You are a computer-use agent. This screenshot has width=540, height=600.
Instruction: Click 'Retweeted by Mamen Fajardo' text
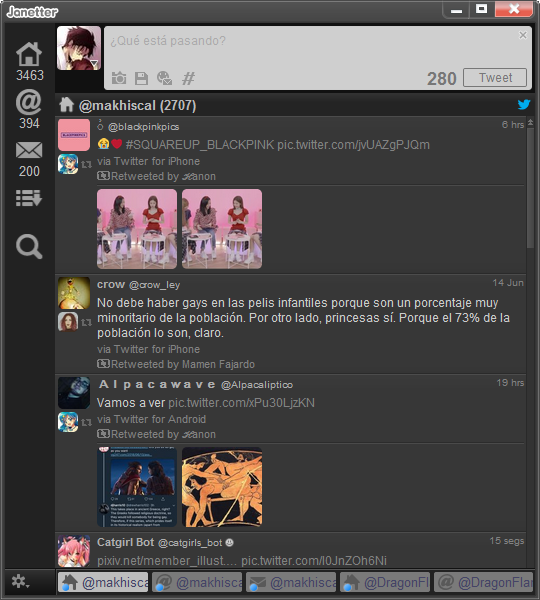pos(183,364)
